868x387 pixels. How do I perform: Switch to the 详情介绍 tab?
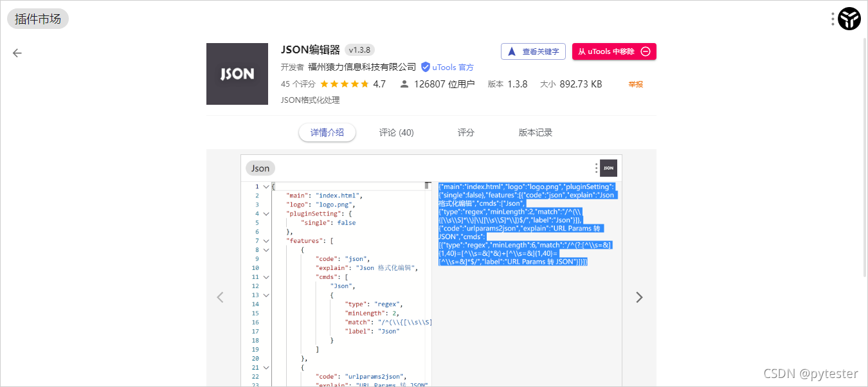327,132
